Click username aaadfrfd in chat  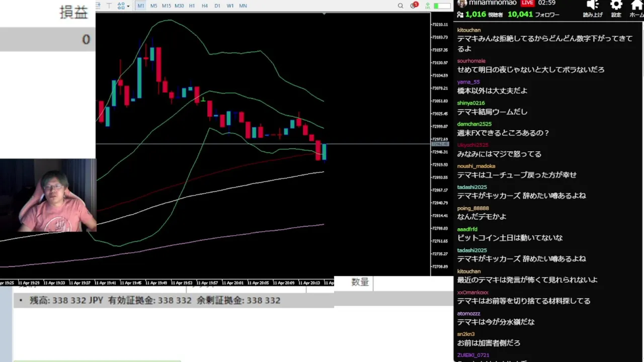pyautogui.click(x=467, y=229)
